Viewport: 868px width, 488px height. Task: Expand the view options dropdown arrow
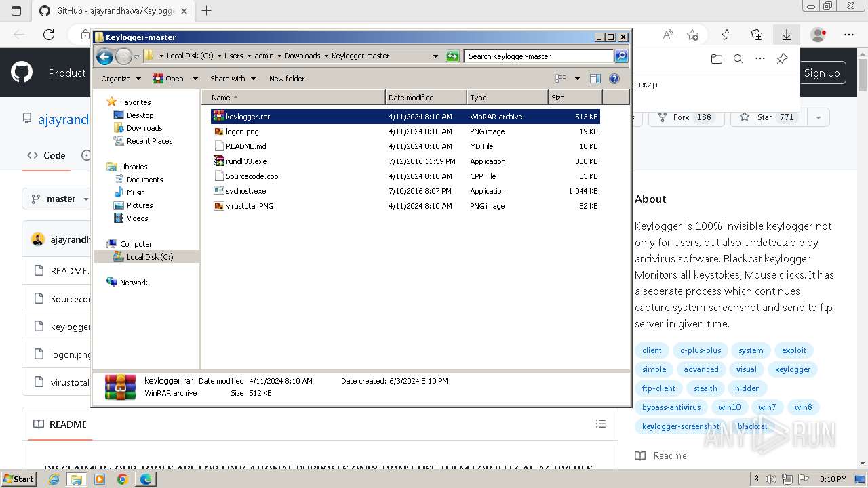pyautogui.click(x=577, y=79)
